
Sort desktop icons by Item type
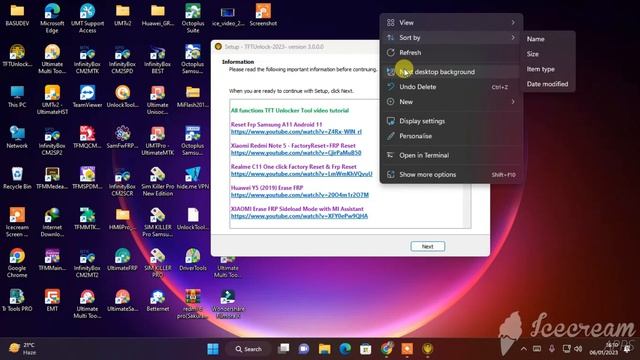[548, 69]
